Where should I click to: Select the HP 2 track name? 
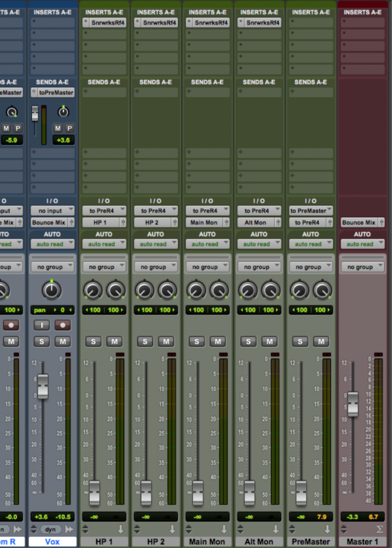[155, 542]
